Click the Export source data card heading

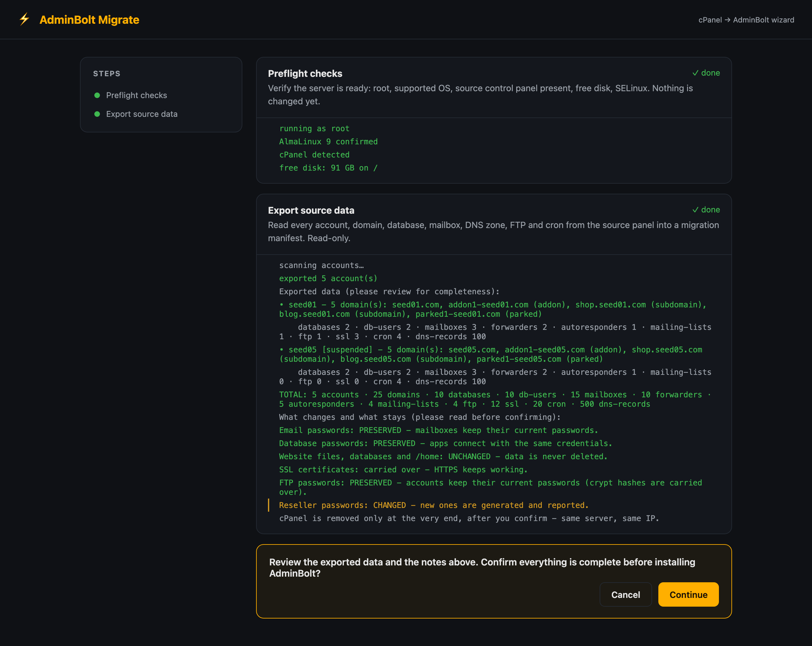[x=311, y=210]
